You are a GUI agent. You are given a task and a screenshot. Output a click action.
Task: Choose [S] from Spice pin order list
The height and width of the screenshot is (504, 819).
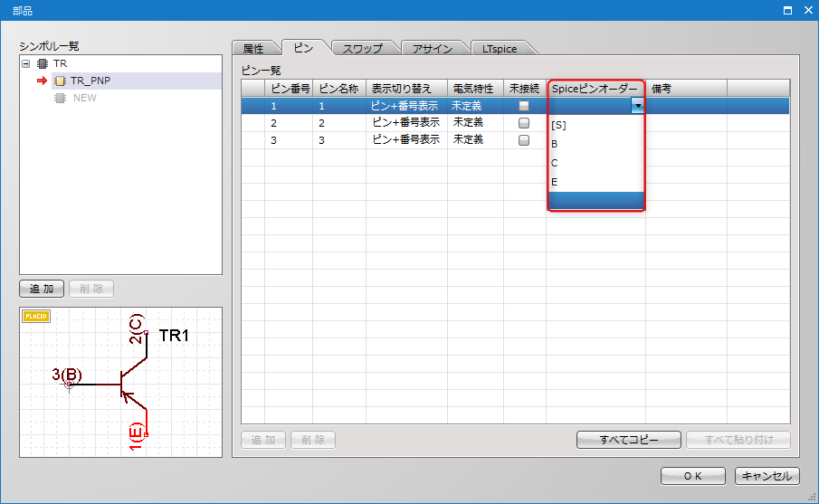(x=596, y=126)
